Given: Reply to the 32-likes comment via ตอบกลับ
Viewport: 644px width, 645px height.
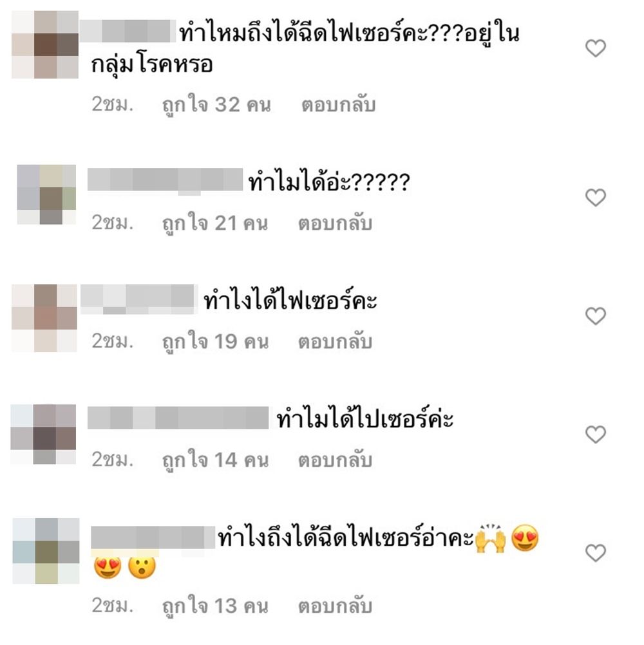Looking at the screenshot, I should (338, 105).
